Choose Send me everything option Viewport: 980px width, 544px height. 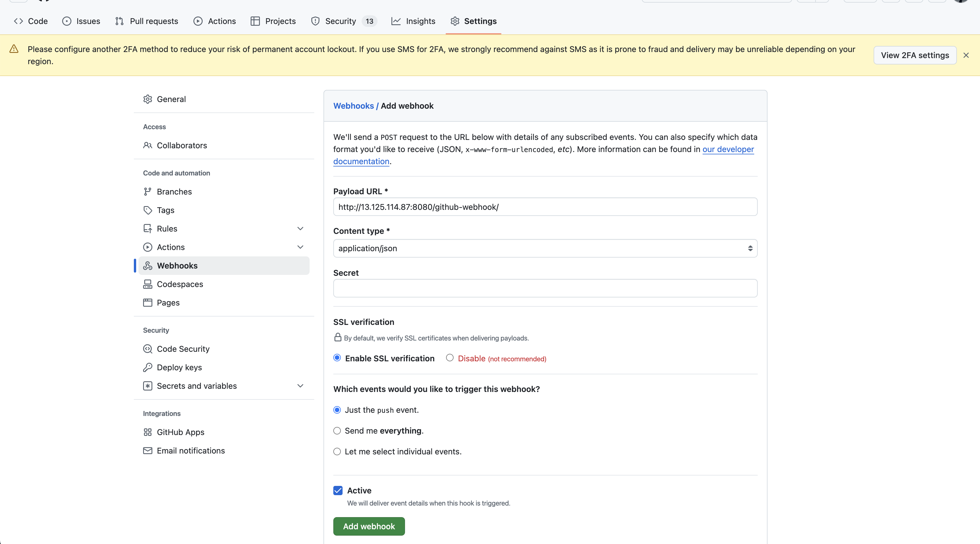coord(337,431)
